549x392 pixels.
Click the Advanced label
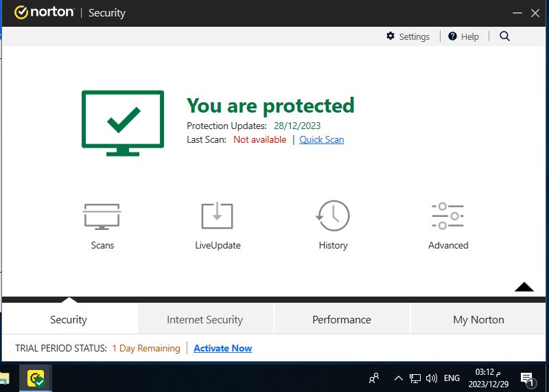(448, 245)
